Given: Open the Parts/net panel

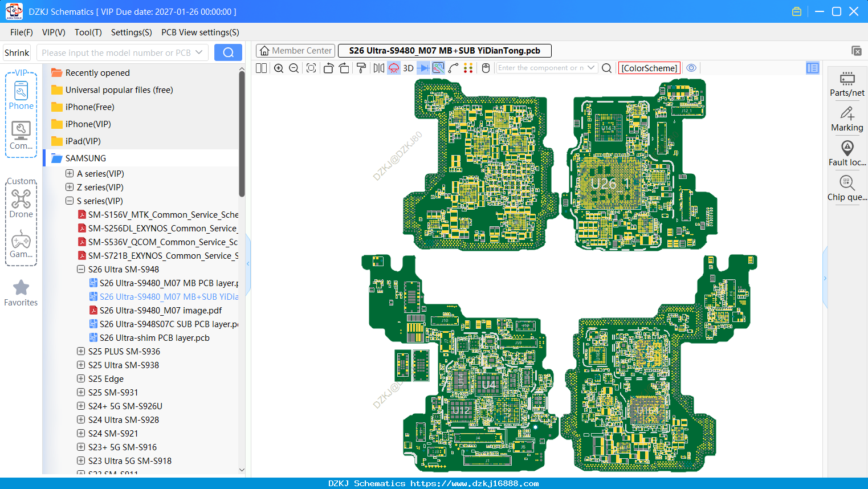Looking at the screenshot, I should pyautogui.click(x=847, y=84).
